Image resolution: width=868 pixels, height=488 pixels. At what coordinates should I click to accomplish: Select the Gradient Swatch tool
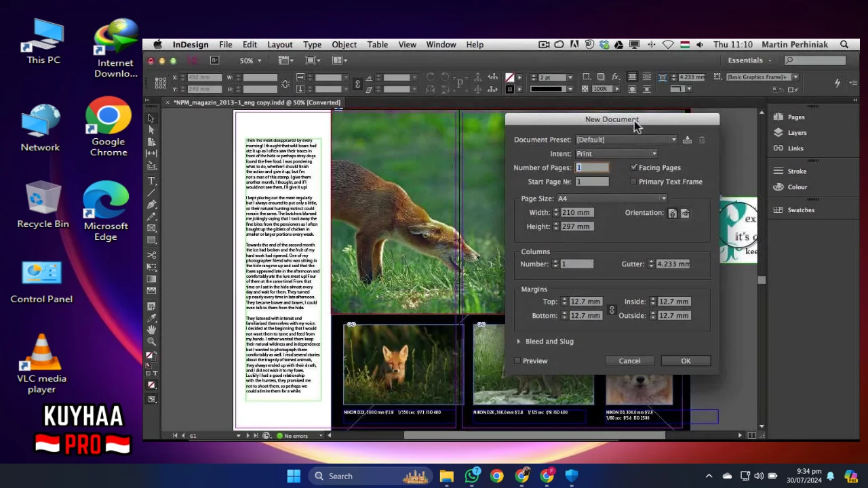(151, 279)
